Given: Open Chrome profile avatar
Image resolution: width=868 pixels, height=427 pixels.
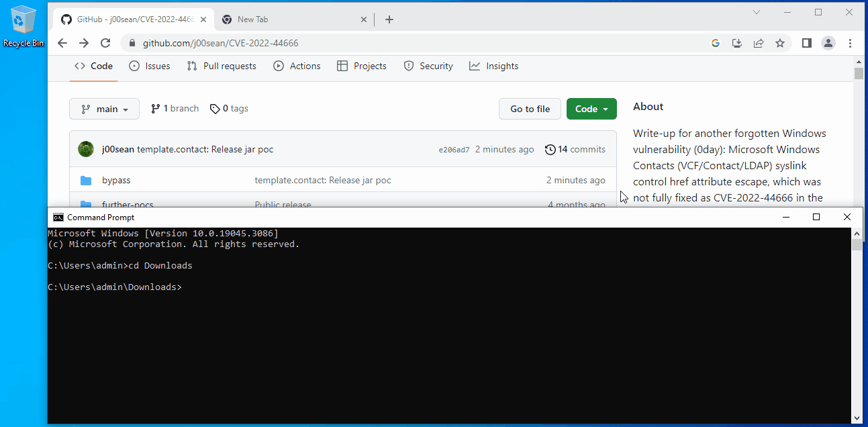Looking at the screenshot, I should pos(828,43).
